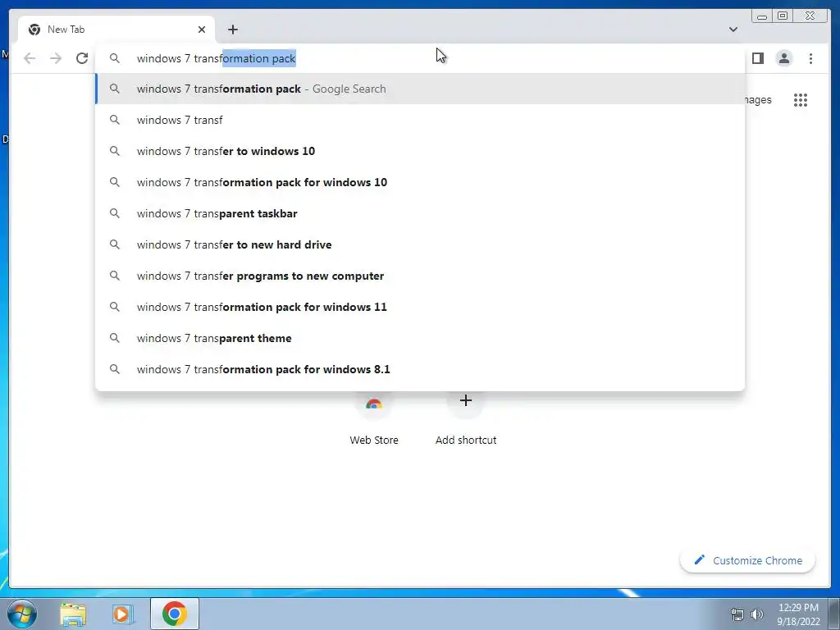Pick 'transfer programs to new computer' suggestion
Image resolution: width=840 pixels, height=630 pixels.
[421, 276]
